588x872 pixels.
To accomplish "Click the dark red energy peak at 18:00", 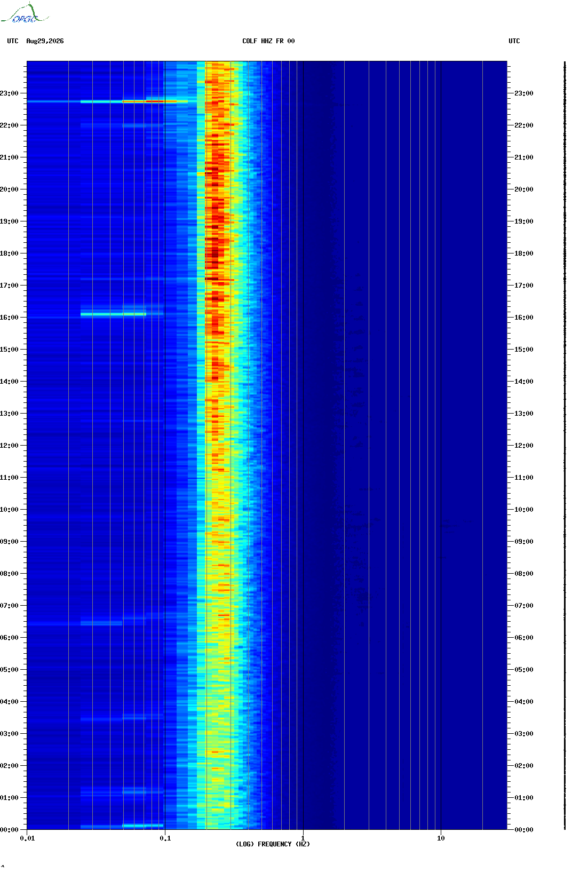I will point(215,253).
